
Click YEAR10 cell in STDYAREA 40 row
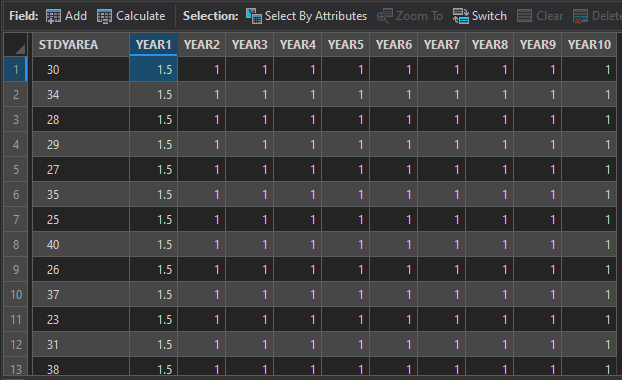tap(589, 244)
